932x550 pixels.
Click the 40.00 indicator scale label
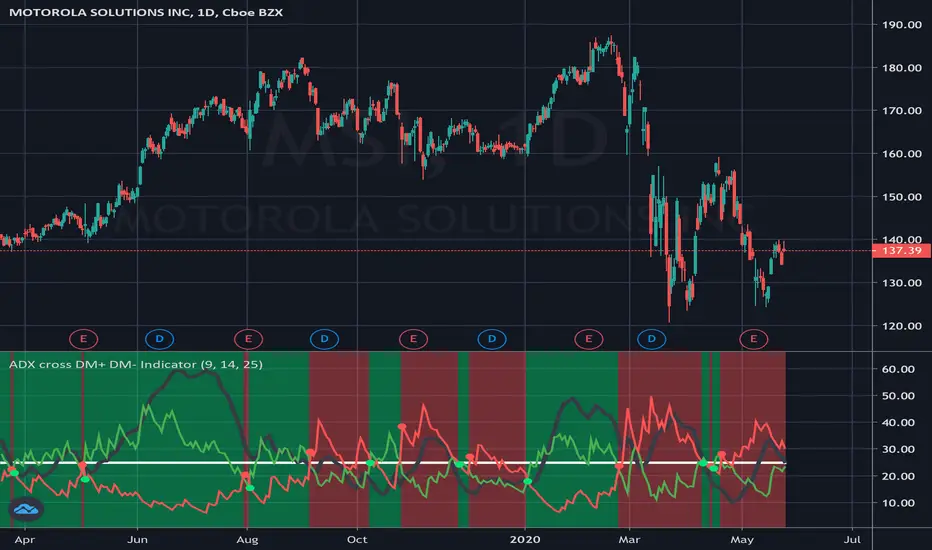[898, 423]
